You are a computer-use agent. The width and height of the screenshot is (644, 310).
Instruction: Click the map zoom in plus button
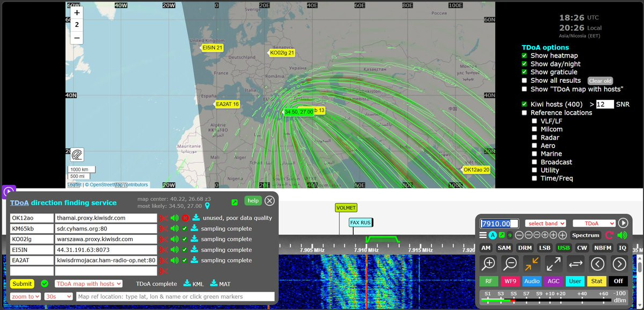pyautogui.click(x=77, y=12)
